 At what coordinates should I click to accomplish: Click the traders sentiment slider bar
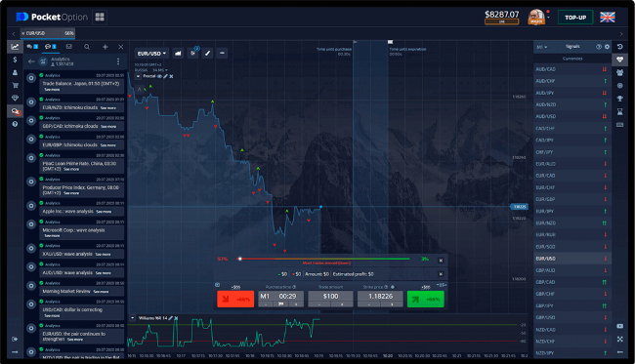coord(324,259)
